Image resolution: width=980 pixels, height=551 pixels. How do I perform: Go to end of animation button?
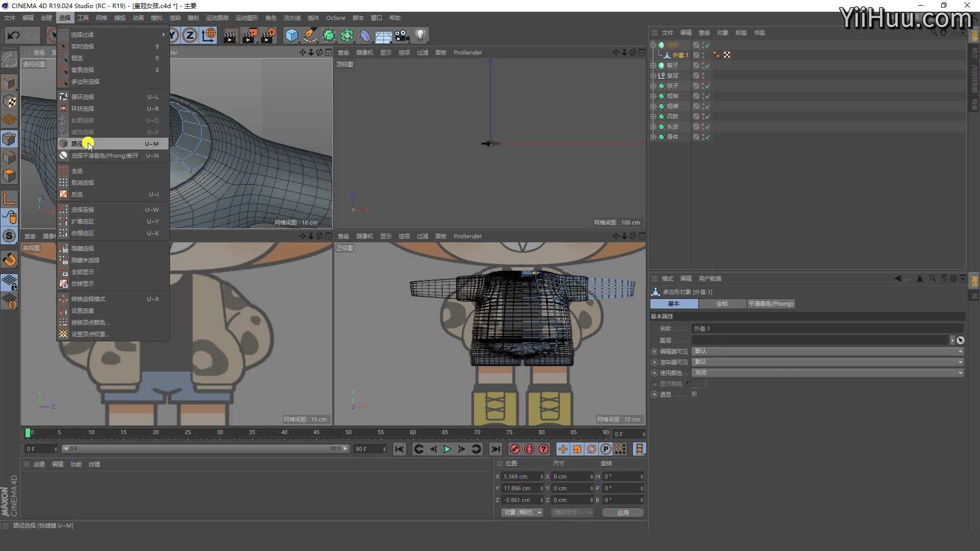(495, 449)
